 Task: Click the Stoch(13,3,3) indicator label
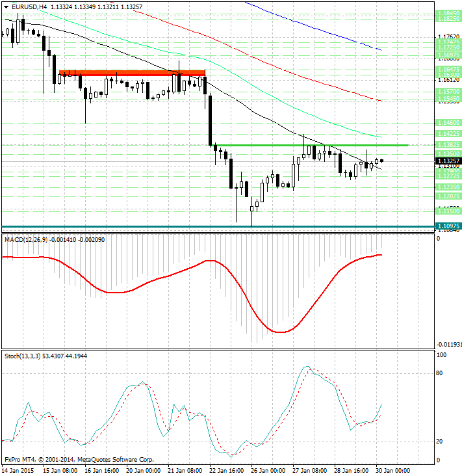23,356
